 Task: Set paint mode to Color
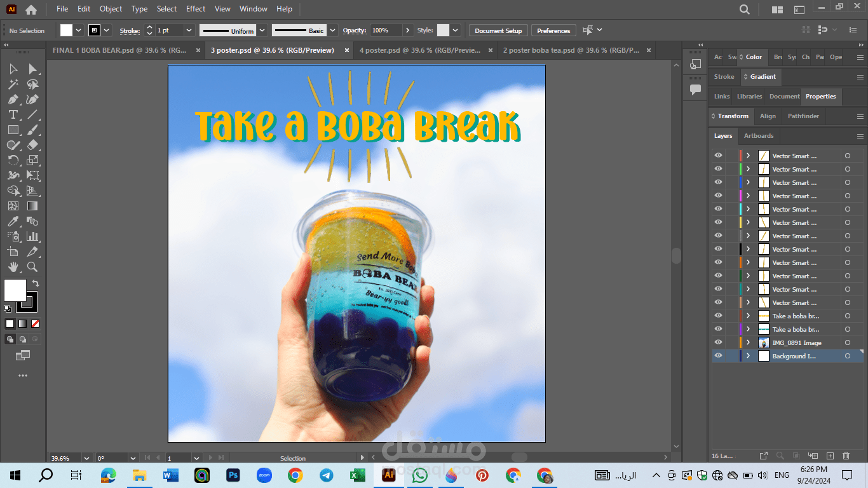click(10, 323)
